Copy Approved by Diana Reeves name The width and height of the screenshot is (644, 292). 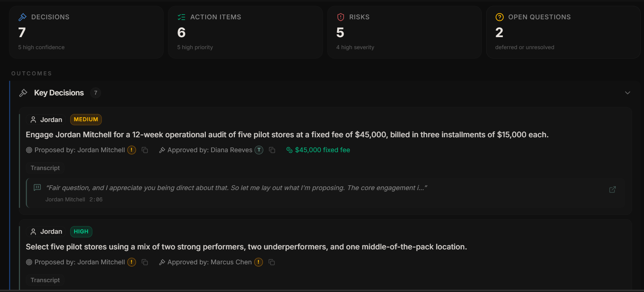pyautogui.click(x=272, y=150)
